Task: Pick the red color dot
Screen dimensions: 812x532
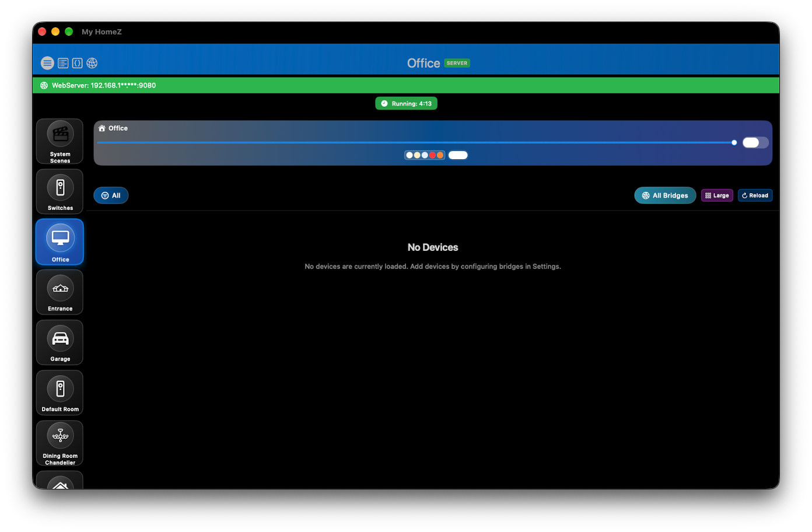Action: pos(432,155)
